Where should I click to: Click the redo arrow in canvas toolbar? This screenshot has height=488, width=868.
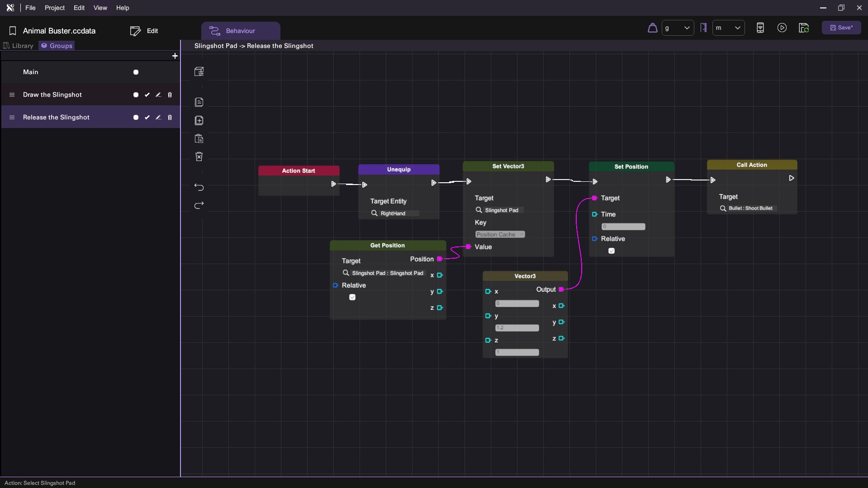click(199, 205)
